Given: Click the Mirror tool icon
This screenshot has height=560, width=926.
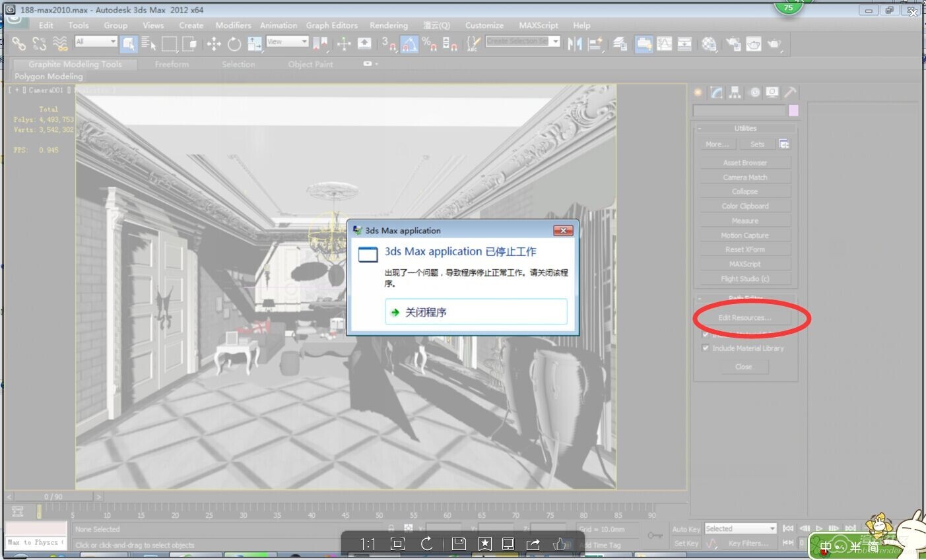Looking at the screenshot, I should click(575, 44).
